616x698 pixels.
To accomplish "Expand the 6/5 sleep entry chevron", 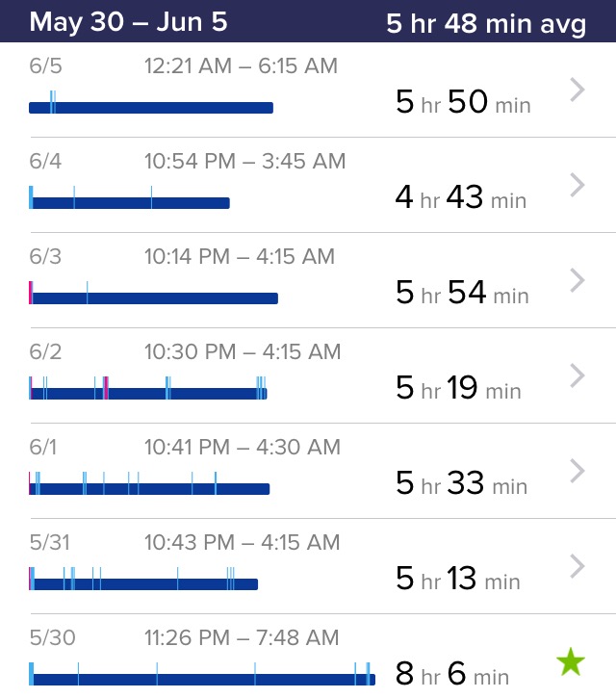I will 577,90.
